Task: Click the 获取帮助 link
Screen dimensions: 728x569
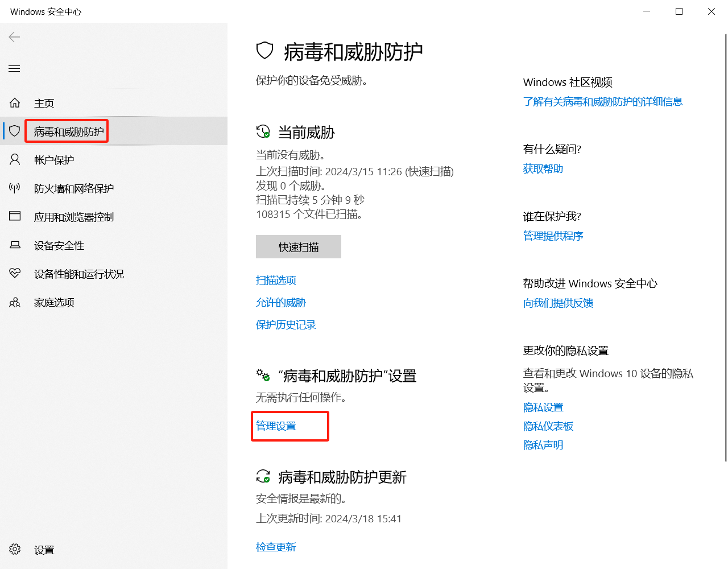Action: 543,168
